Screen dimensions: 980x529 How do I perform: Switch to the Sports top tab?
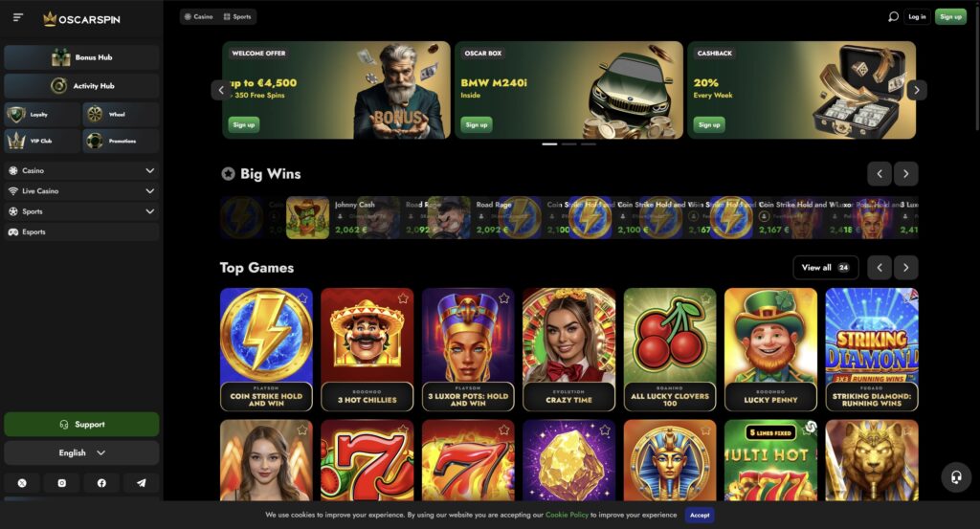click(x=237, y=17)
